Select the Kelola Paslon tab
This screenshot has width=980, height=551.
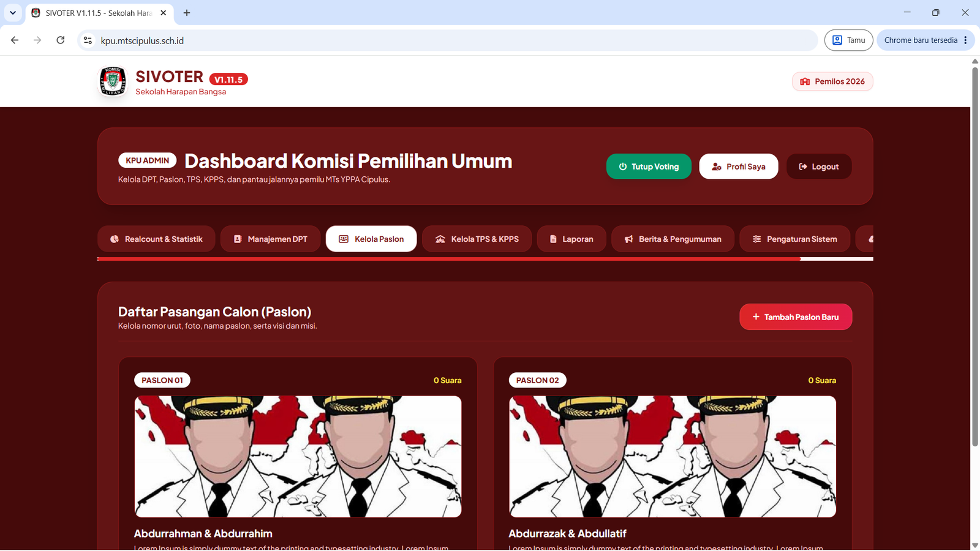point(371,239)
